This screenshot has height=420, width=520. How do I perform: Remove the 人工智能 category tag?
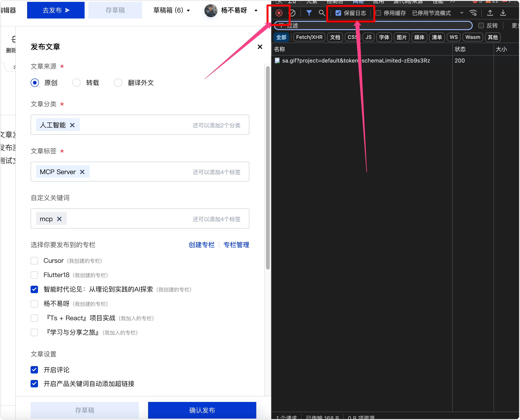coord(72,125)
